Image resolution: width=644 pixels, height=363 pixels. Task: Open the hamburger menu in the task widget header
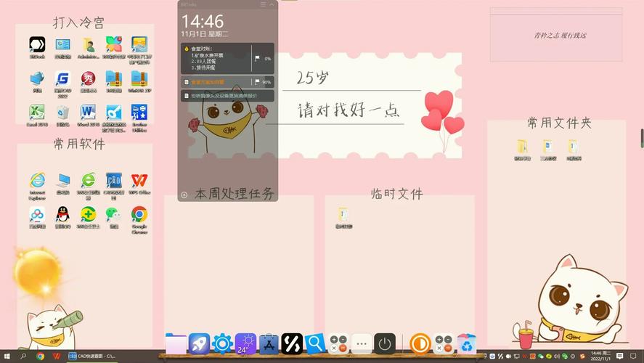point(262,4)
